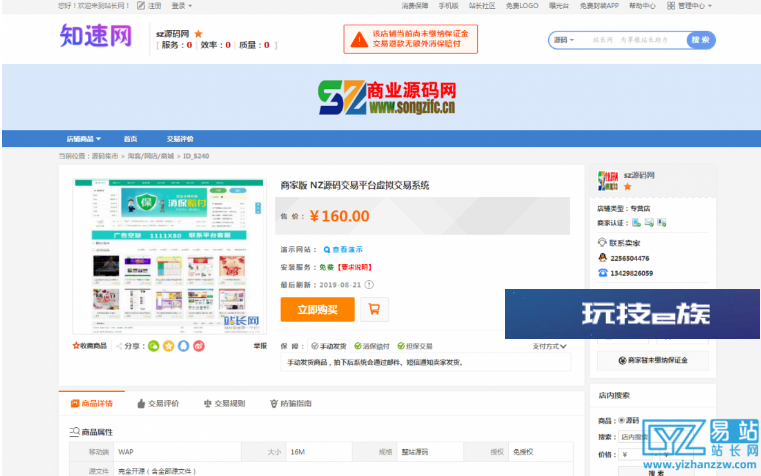Open the consumer protection link
The image size is (761, 476).
coord(414,6)
